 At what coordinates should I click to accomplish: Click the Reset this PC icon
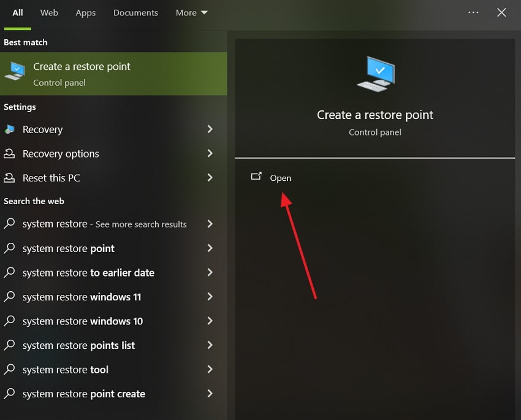pyautogui.click(x=9, y=178)
